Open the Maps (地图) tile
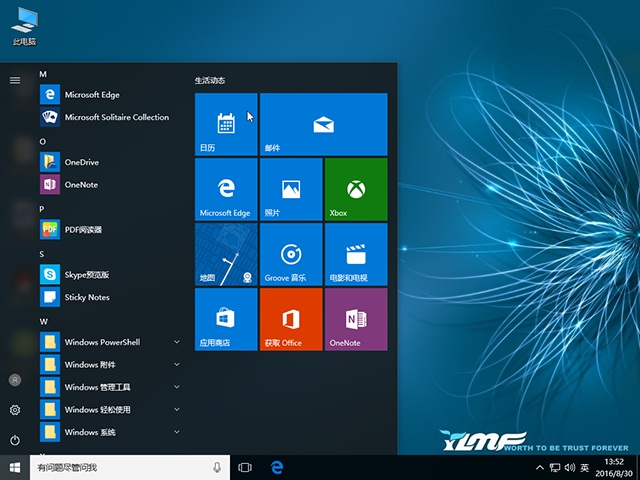The width and height of the screenshot is (640, 480). pyautogui.click(x=226, y=254)
